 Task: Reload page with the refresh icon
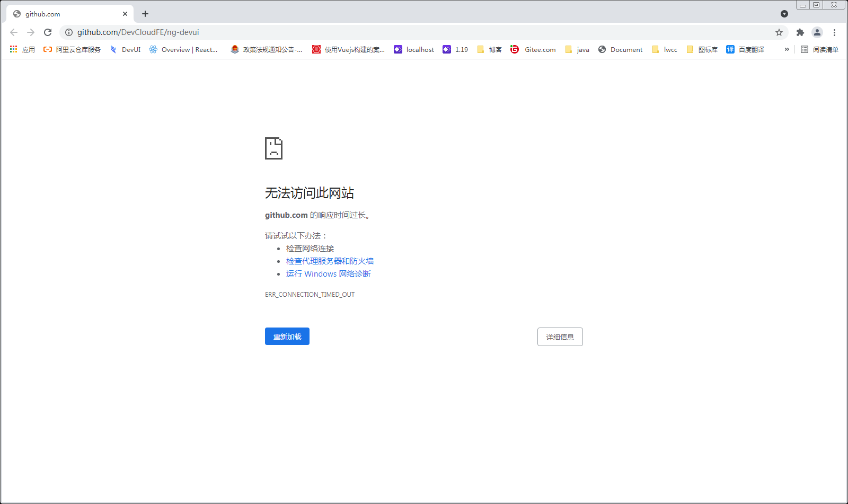pos(48,32)
